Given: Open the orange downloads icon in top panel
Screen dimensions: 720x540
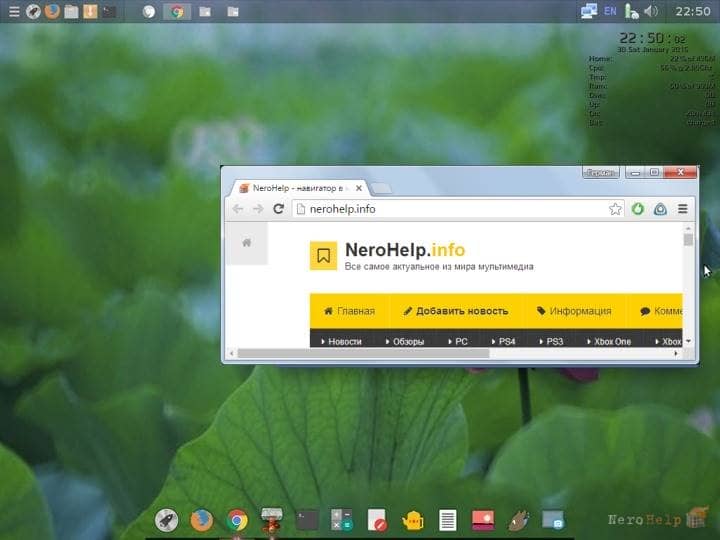Looking at the screenshot, I should click(90, 11).
